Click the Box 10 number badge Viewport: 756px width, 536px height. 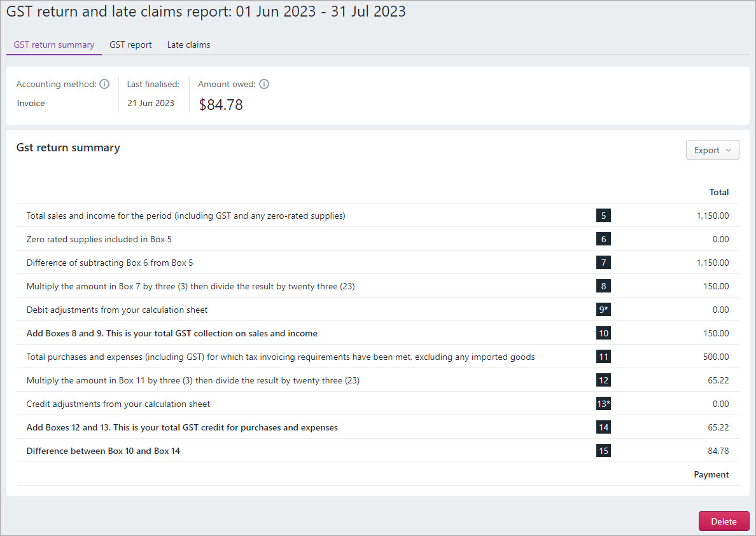(603, 333)
